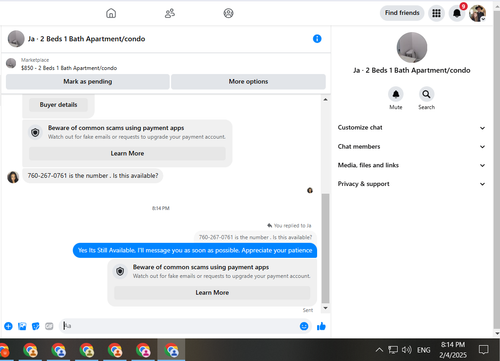Click the large listing avatar in the right panel
Image resolution: width=500 pixels, height=361 pixels.
[x=412, y=47]
